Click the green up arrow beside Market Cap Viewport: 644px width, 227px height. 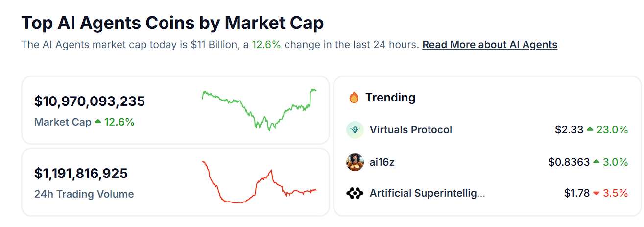(98, 122)
